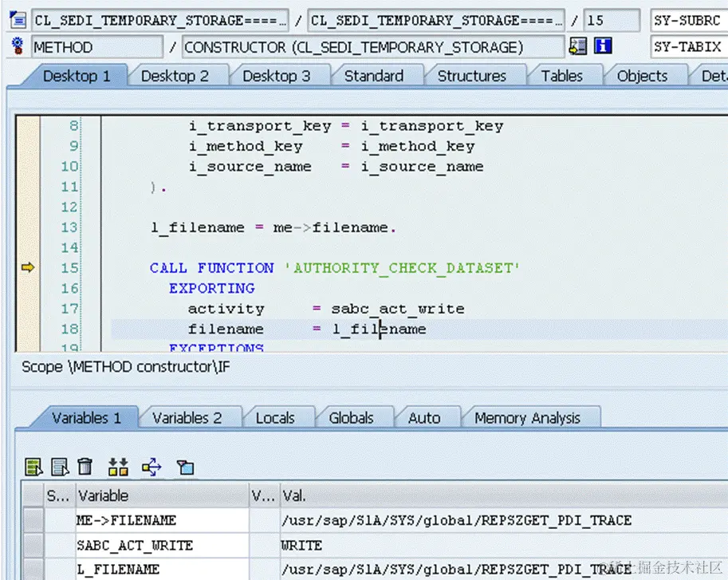Click the L_FILENAME variable cell
728x580 pixels.
tap(163, 570)
